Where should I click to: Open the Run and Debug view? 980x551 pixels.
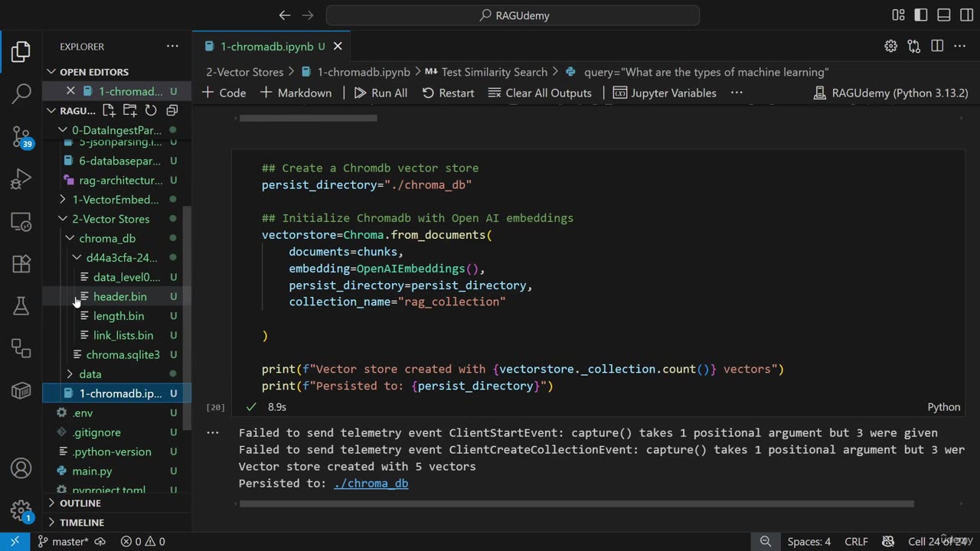click(21, 180)
